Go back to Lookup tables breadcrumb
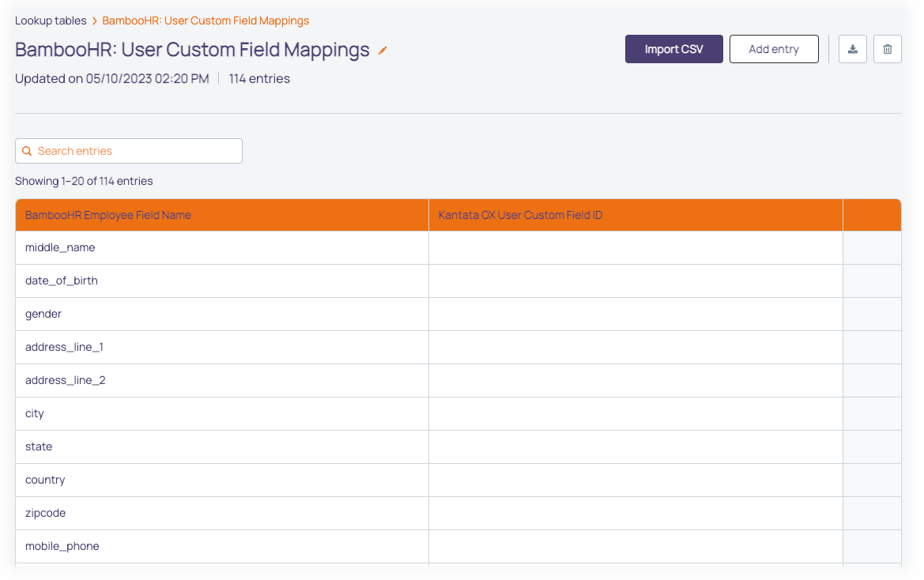The width and height of the screenshot is (924, 580). tap(51, 21)
